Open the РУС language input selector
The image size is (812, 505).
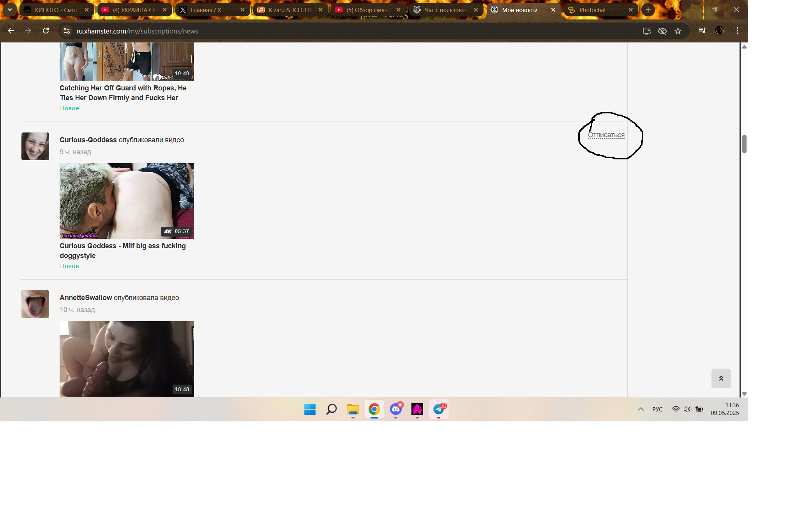pos(657,409)
